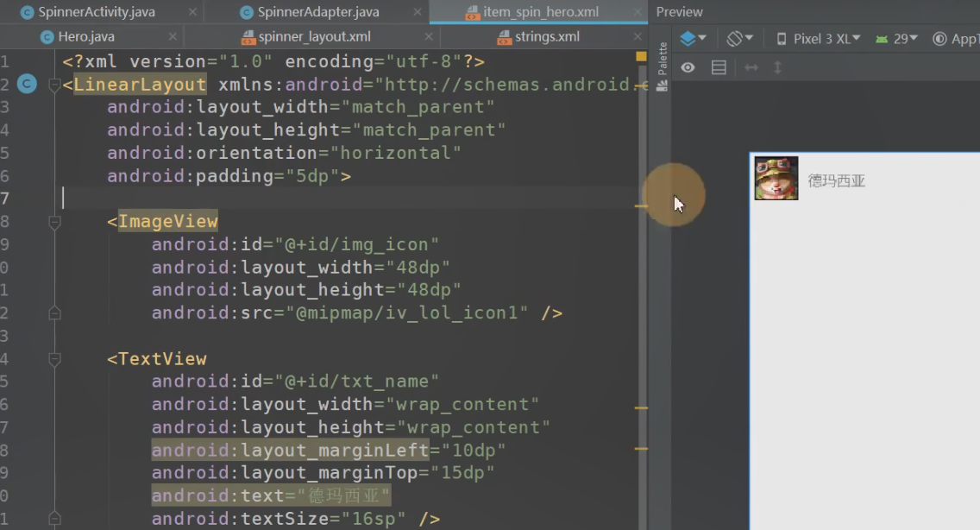Open the orientation for preview dropdown

pos(739,39)
